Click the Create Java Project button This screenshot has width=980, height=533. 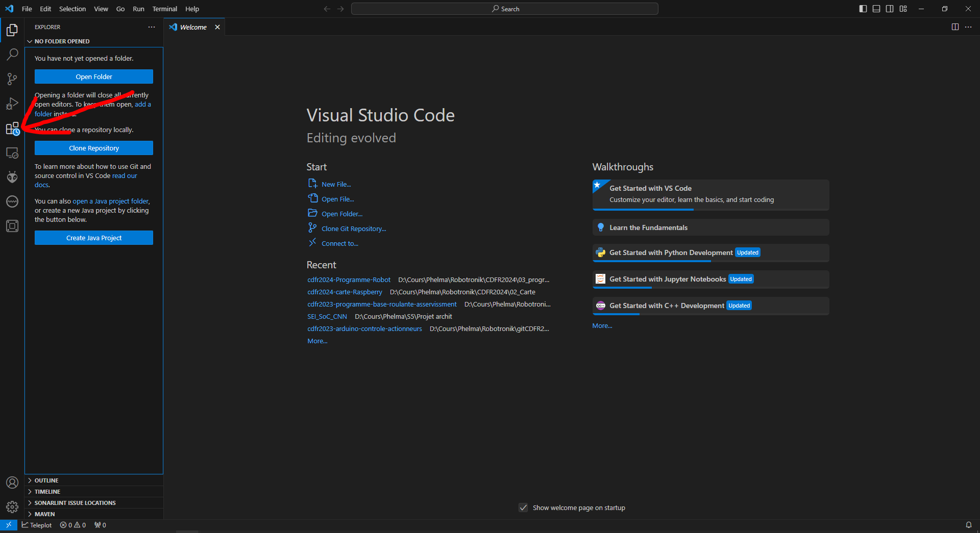coord(94,238)
